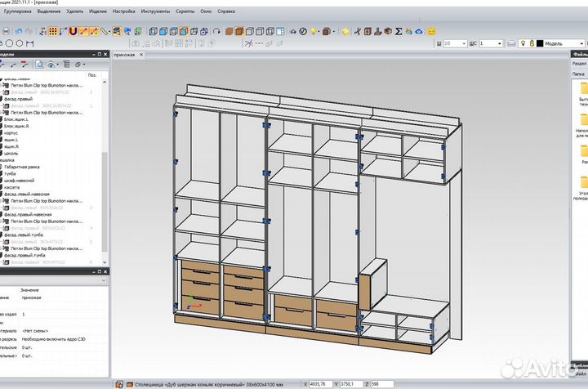Click the undo arrow icon
The height and width of the screenshot is (389, 588).
click(19, 31)
